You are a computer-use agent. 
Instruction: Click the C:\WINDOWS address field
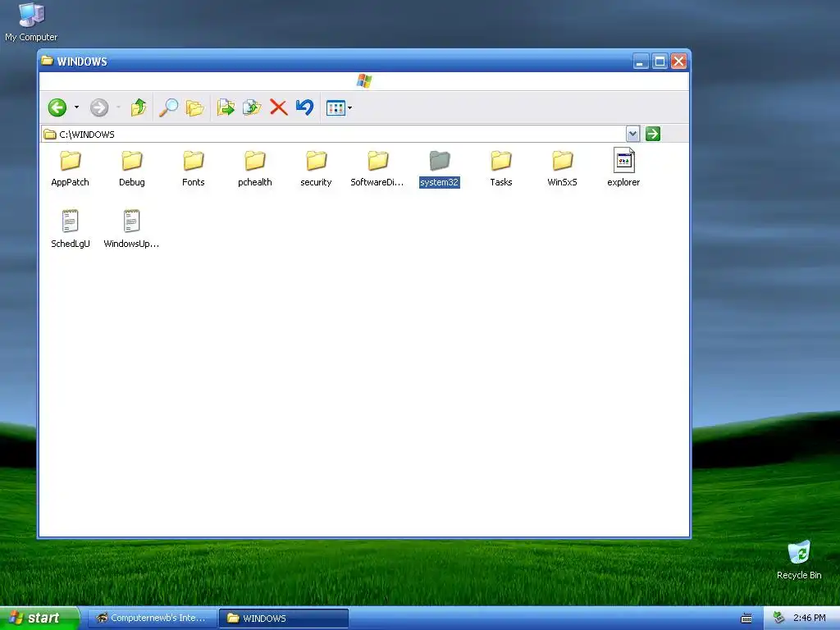[333, 134]
